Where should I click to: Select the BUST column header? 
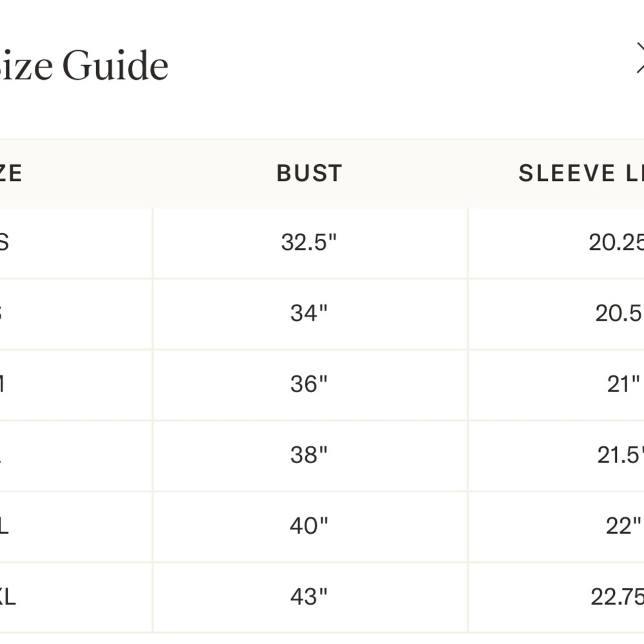[x=310, y=173]
